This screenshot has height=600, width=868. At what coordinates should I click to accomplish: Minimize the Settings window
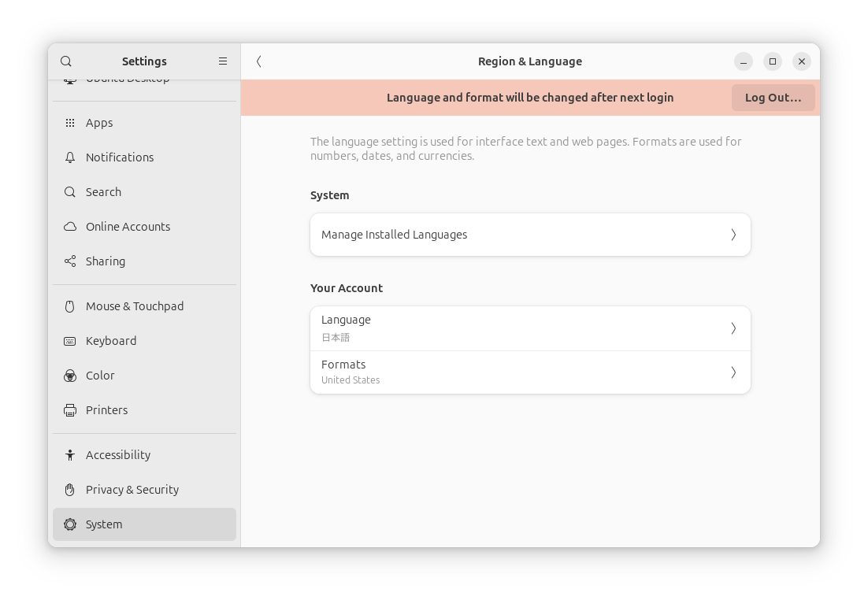pyautogui.click(x=744, y=61)
